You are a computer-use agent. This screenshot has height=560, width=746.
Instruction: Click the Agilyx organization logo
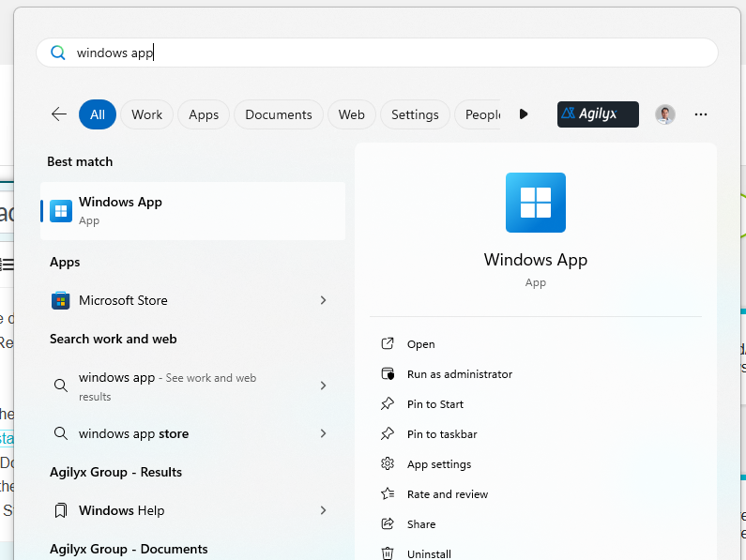tap(598, 114)
